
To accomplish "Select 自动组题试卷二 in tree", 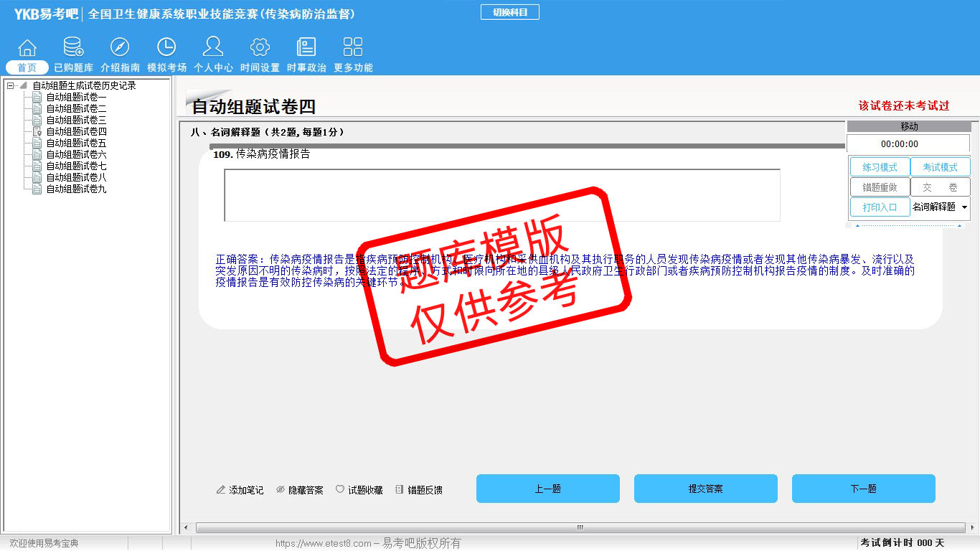I will [x=76, y=108].
